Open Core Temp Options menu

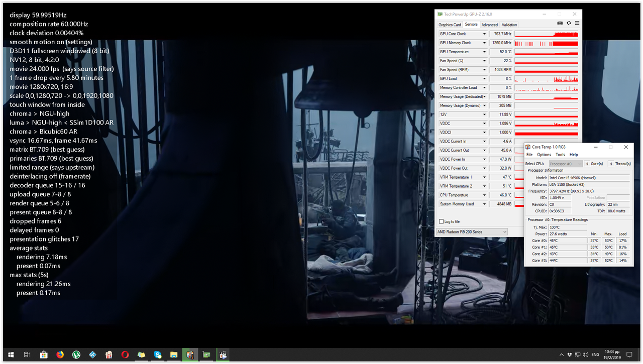544,155
